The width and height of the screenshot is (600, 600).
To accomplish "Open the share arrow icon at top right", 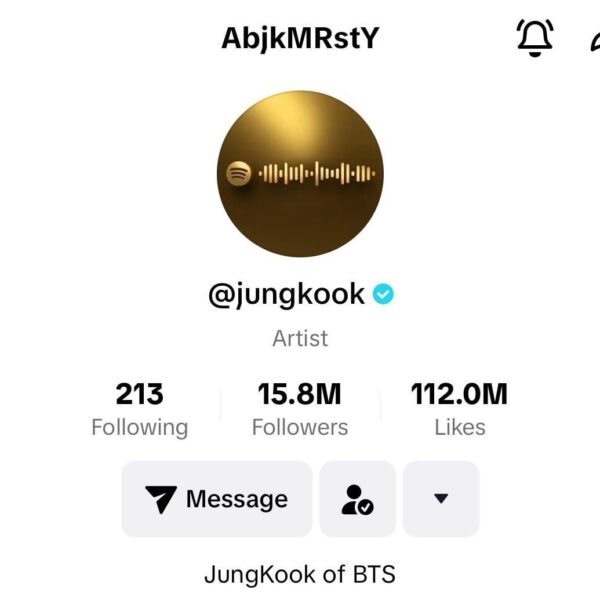I will pos(595,41).
